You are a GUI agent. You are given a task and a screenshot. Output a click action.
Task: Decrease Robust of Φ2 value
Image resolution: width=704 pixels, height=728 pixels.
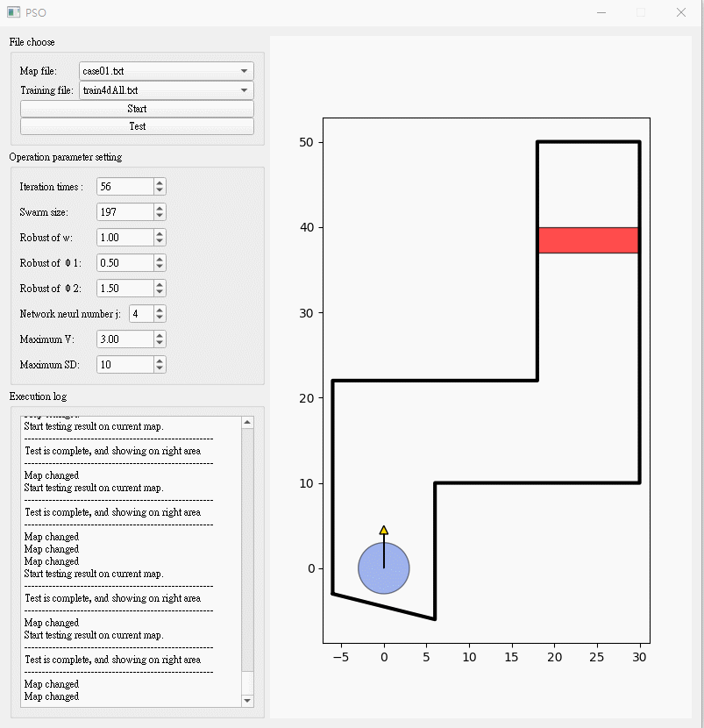click(160, 292)
